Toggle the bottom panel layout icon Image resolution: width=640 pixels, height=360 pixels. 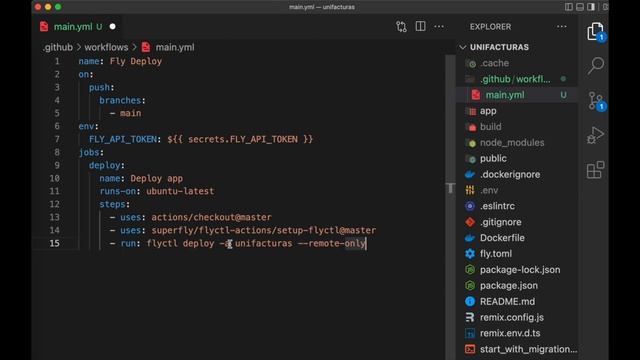click(x=580, y=7)
